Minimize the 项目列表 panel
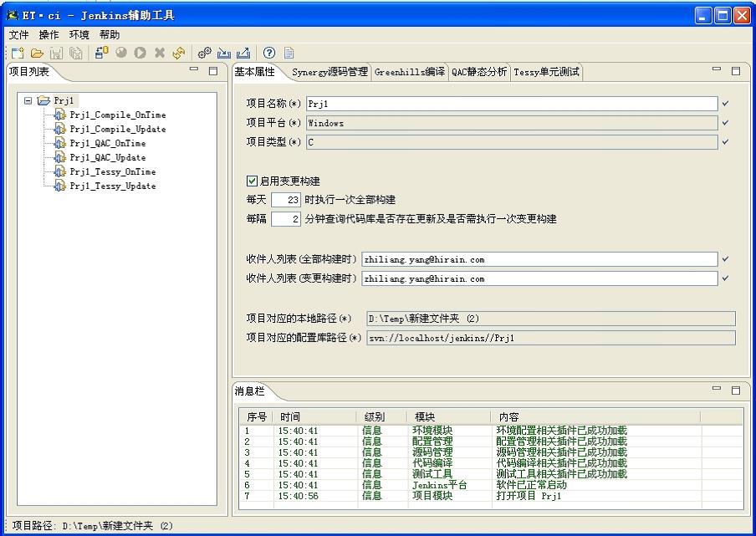Image resolution: width=756 pixels, height=536 pixels. pos(194,70)
